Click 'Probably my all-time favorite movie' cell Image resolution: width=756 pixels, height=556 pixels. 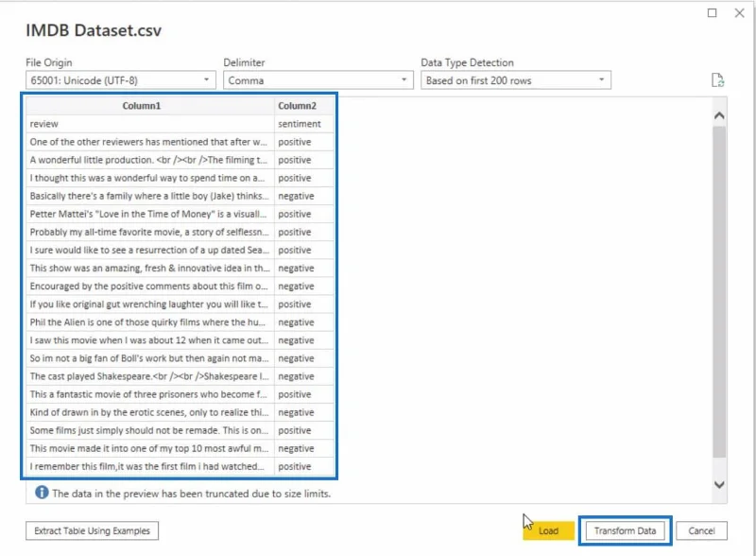[150, 233]
